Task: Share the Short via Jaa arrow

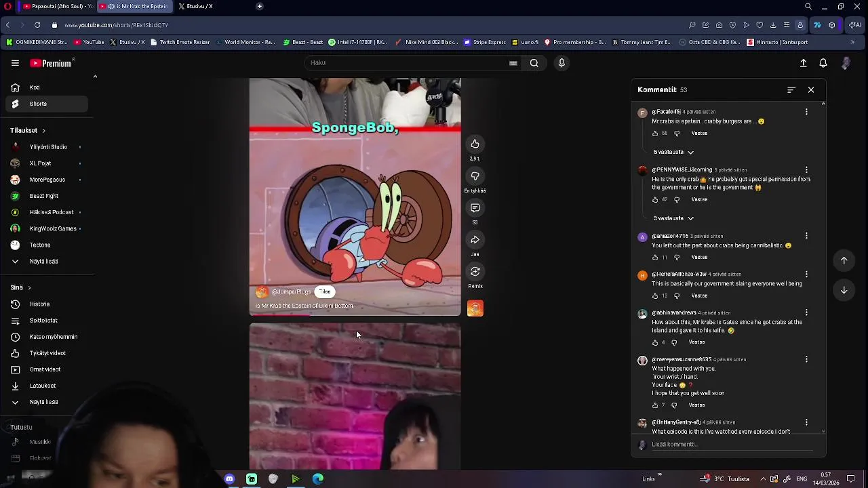Action: (475, 240)
